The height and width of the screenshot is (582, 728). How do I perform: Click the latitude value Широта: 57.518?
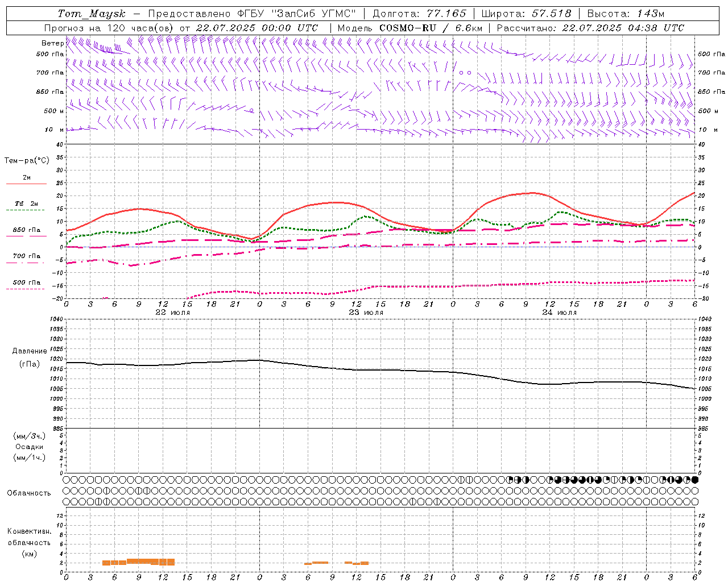pos(526,14)
